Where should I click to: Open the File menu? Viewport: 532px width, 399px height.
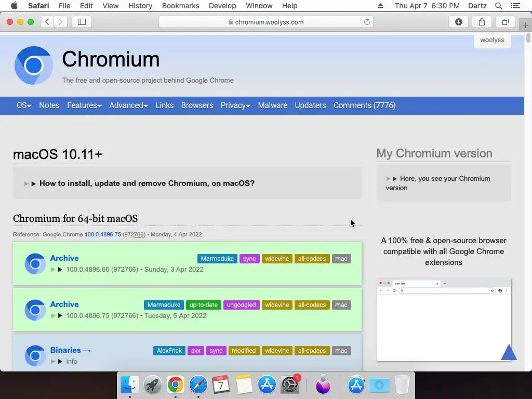pos(64,6)
